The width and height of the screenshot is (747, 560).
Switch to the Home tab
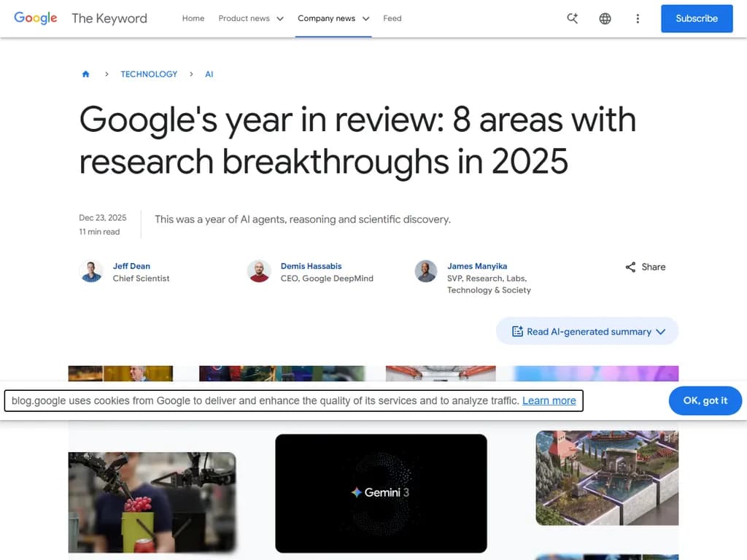point(193,18)
